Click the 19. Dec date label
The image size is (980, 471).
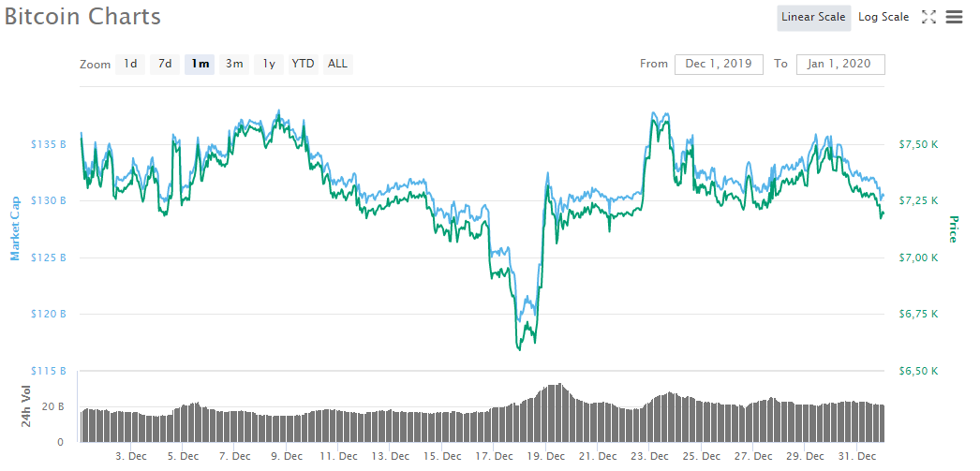coord(545,457)
